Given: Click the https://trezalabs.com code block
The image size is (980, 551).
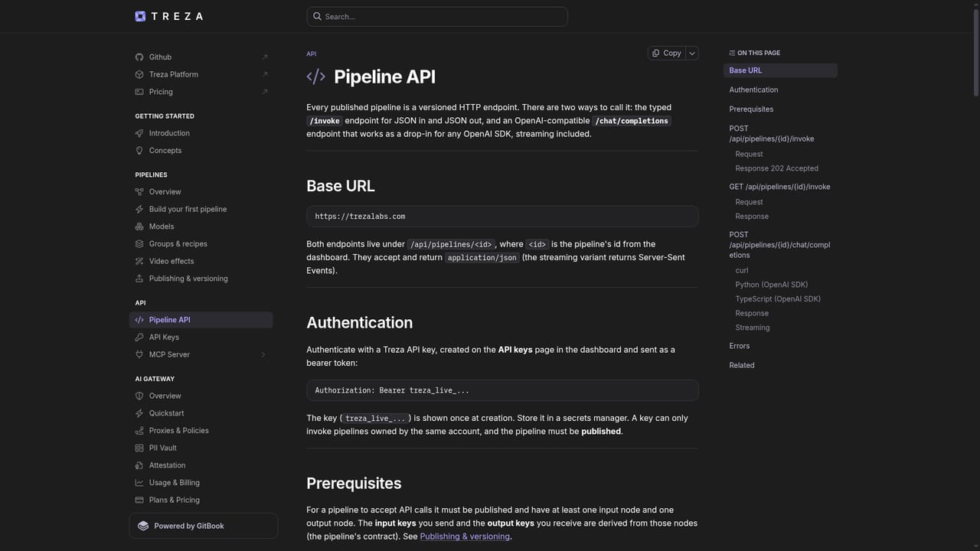Looking at the screenshot, I should (502, 217).
